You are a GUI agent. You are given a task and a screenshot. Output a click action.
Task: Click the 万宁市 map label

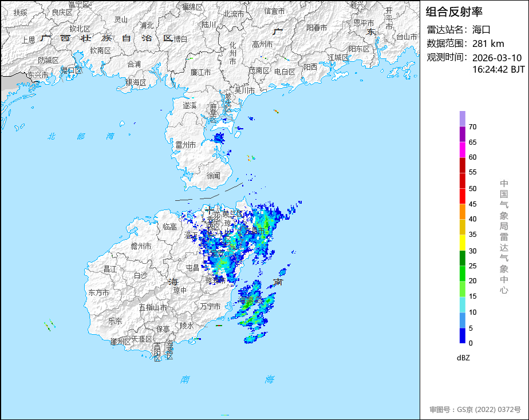click(x=210, y=307)
